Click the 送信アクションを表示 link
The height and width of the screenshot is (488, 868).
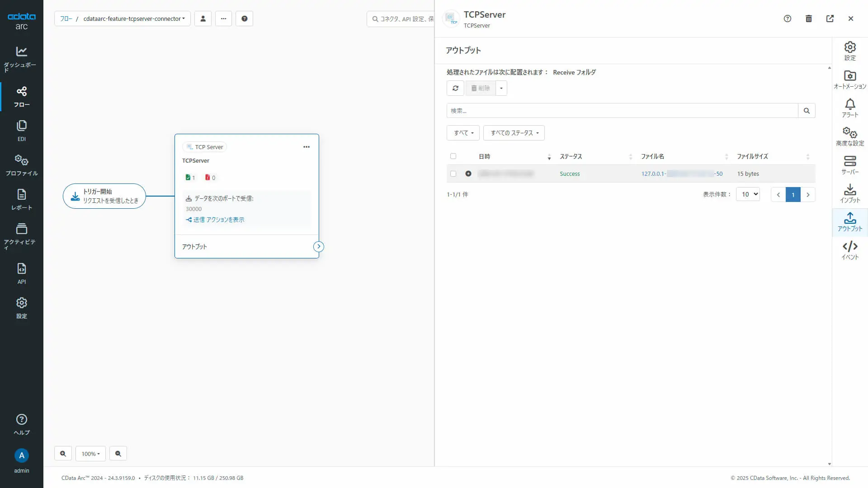click(x=215, y=220)
